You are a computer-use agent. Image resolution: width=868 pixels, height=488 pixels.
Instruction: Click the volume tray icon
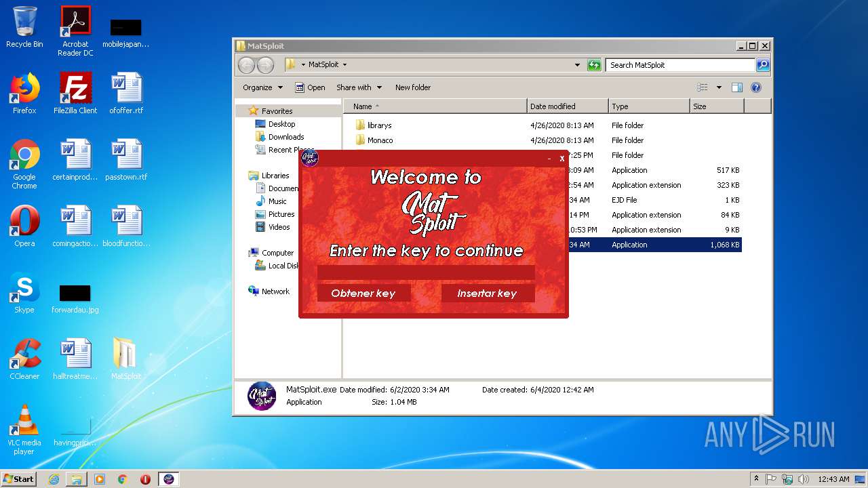804,479
